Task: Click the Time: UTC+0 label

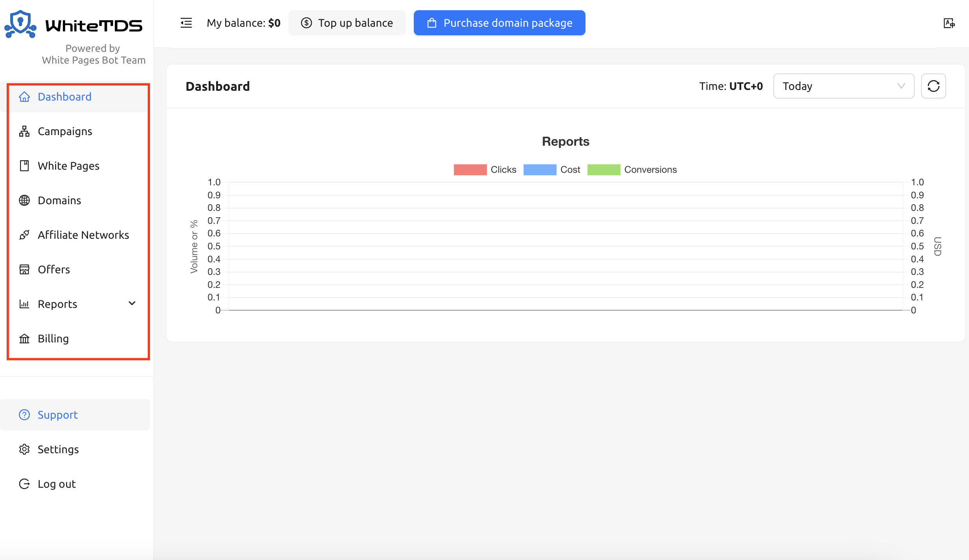Action: (x=731, y=86)
